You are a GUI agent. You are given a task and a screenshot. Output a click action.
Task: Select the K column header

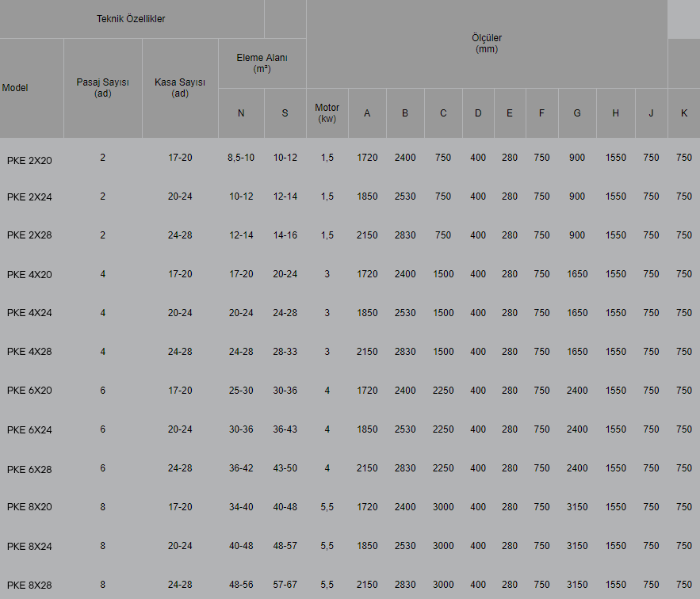click(x=683, y=113)
